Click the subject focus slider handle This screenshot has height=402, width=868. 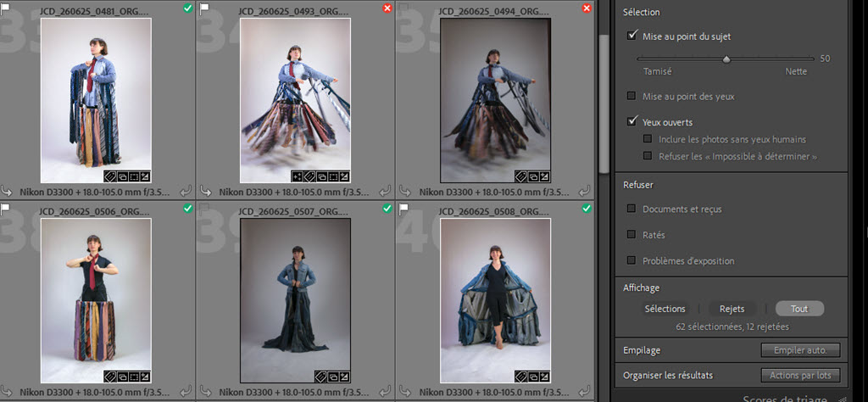726,60
